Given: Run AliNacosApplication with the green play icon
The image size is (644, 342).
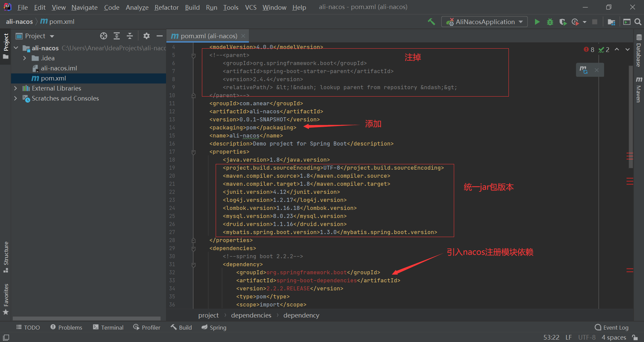Looking at the screenshot, I should click(537, 22).
